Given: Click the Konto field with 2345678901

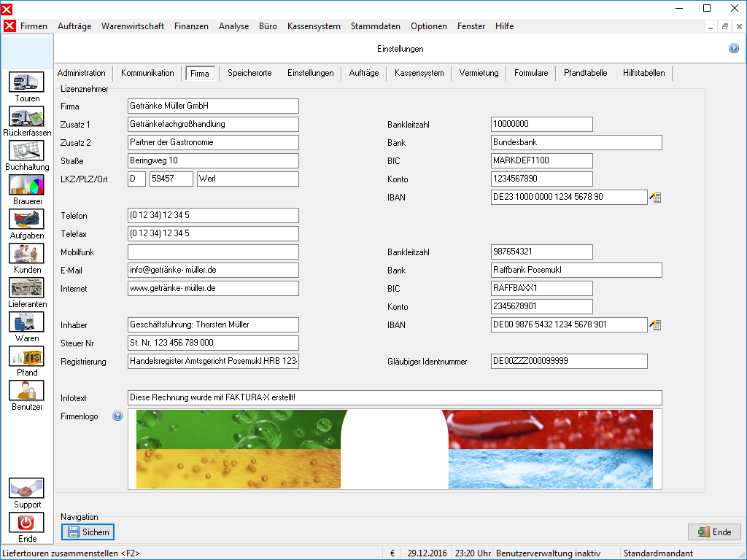Looking at the screenshot, I should (542, 307).
